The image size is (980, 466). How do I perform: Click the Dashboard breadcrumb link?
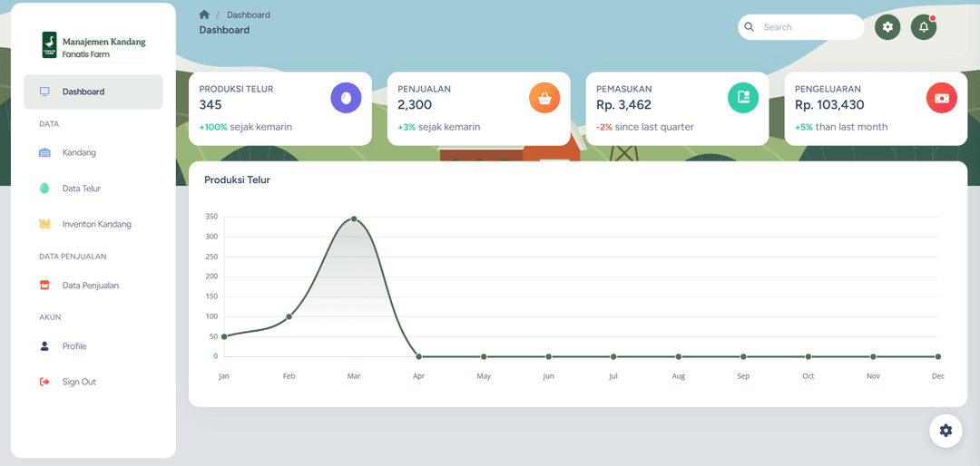click(x=248, y=15)
